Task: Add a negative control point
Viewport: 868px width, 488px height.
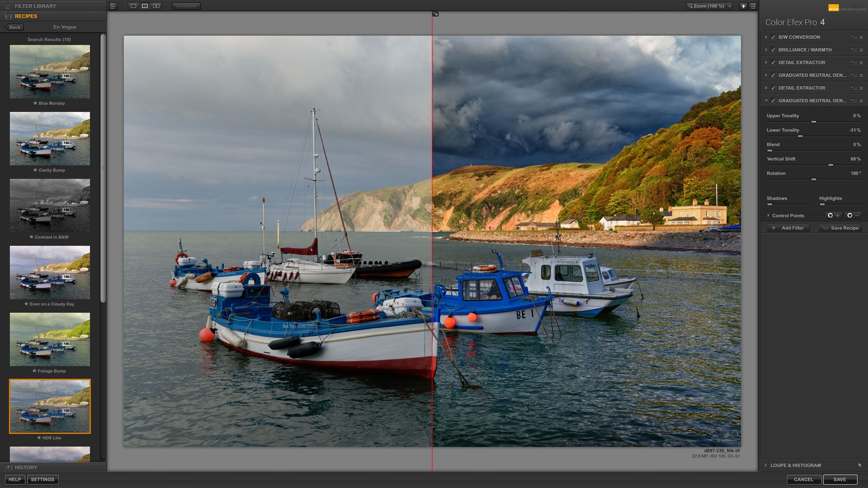Action: [x=853, y=216]
